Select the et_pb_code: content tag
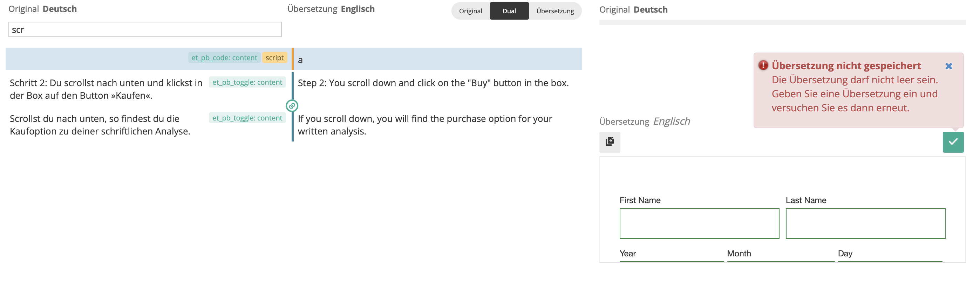 [224, 58]
